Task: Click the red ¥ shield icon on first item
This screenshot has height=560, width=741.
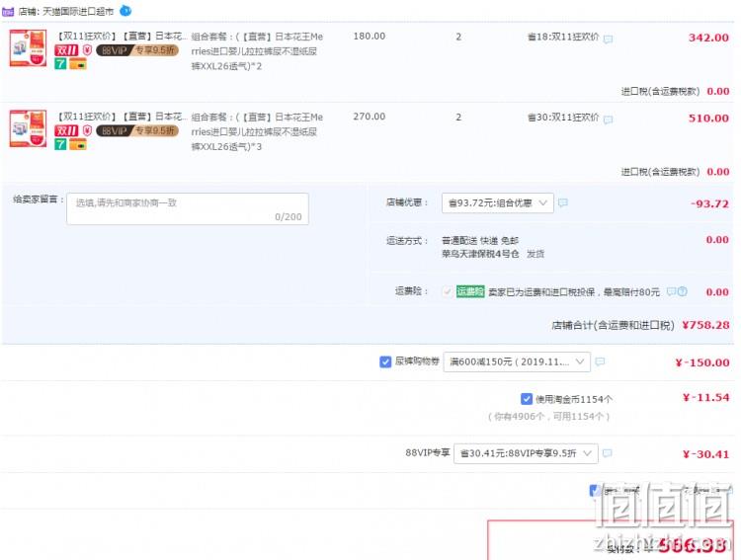Action: click(x=87, y=50)
